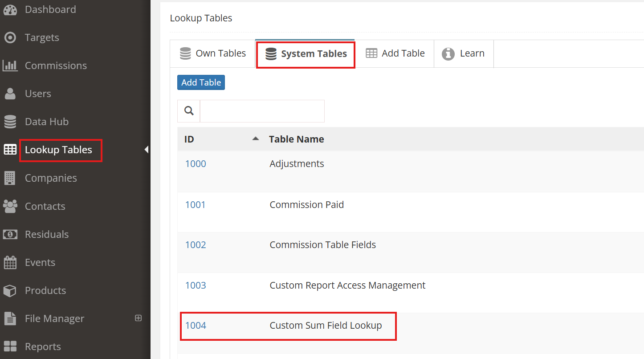Click the Companies building icon
644x359 pixels.
10,178
